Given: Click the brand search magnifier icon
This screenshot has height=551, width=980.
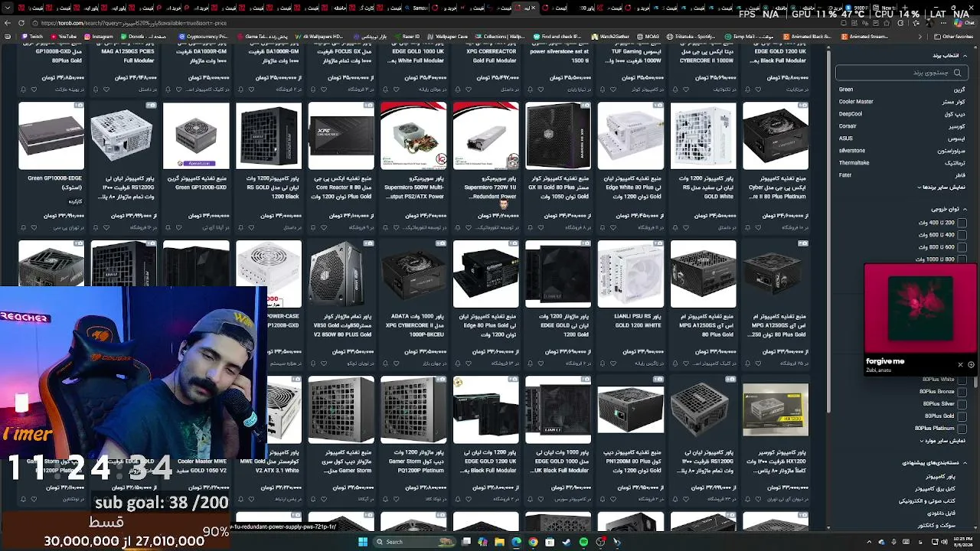Looking at the screenshot, I should (x=957, y=73).
